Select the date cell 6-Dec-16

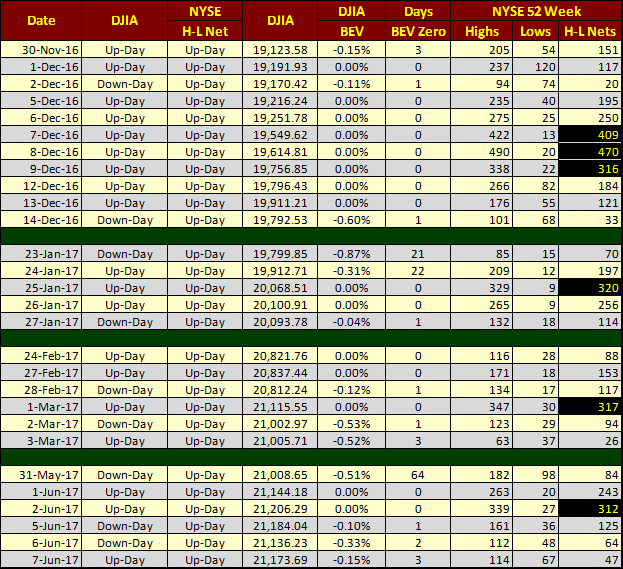(41, 118)
